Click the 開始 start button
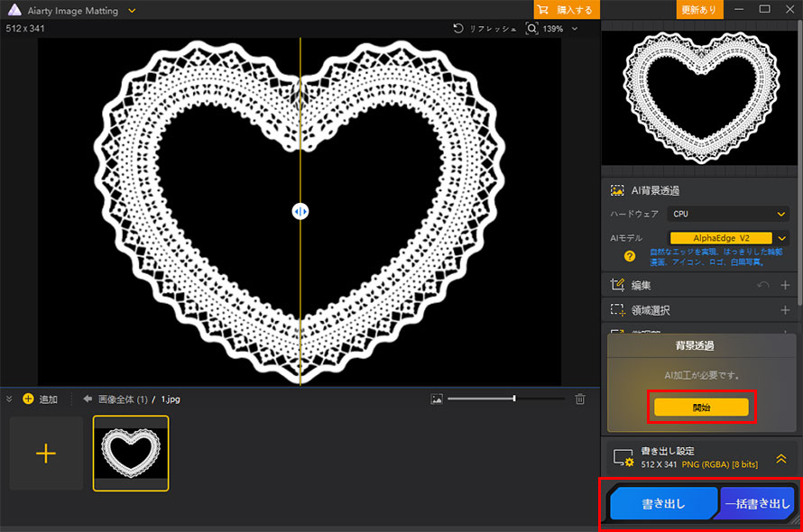Screen dimensions: 803x532 (701, 408)
